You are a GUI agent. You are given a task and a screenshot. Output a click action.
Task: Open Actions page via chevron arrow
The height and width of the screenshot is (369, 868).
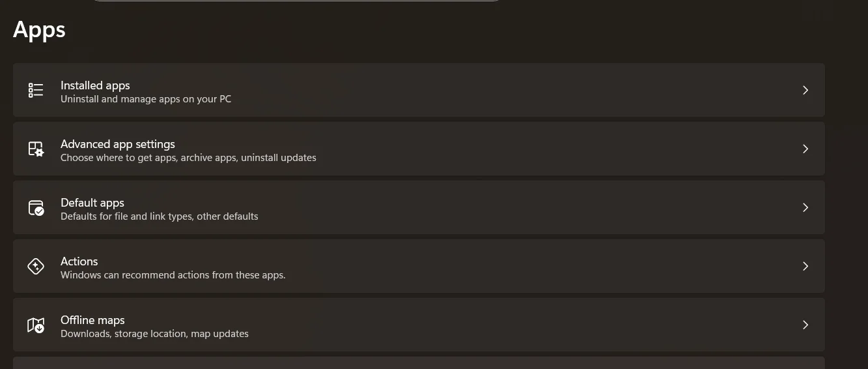point(805,266)
